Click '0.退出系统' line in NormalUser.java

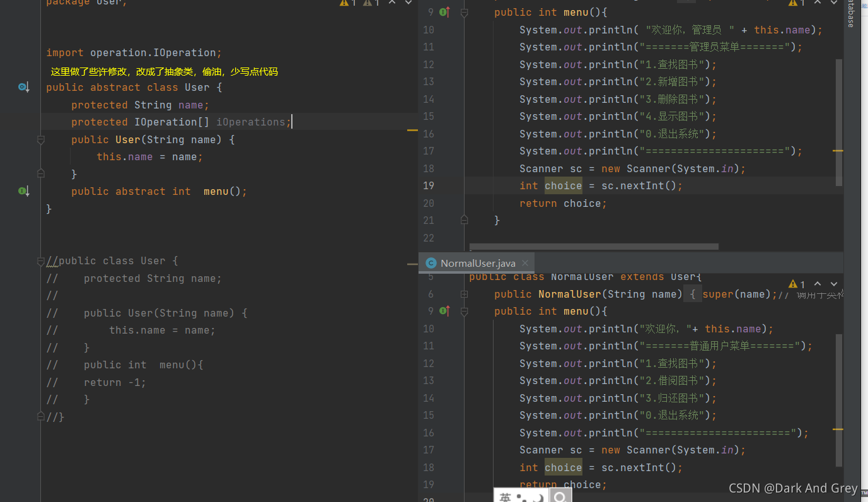(618, 415)
